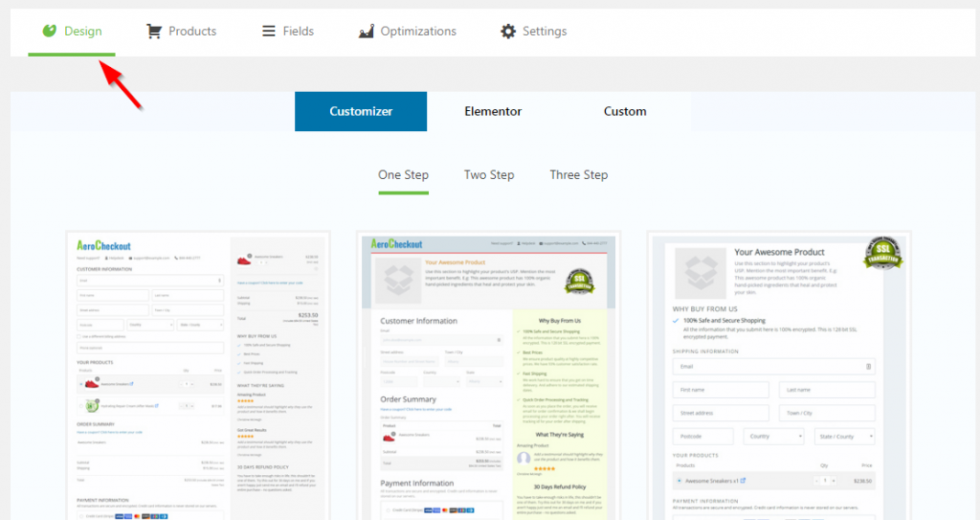This screenshot has width=980, height=520.
Task: Click the hamburger icon next to Fields
Action: (269, 31)
